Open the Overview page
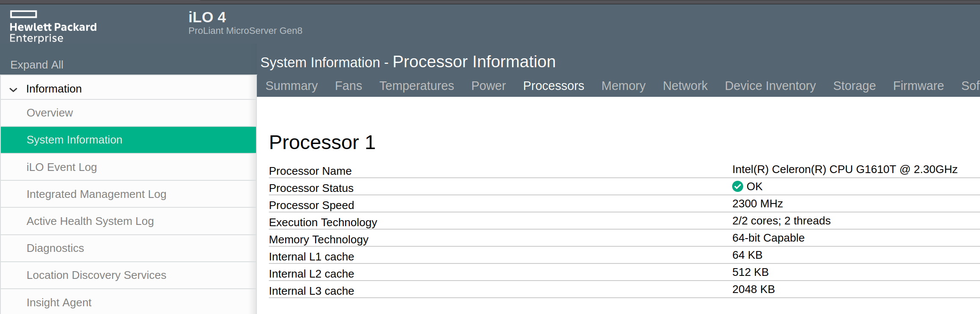Viewport: 980px width, 314px height. pos(50,113)
